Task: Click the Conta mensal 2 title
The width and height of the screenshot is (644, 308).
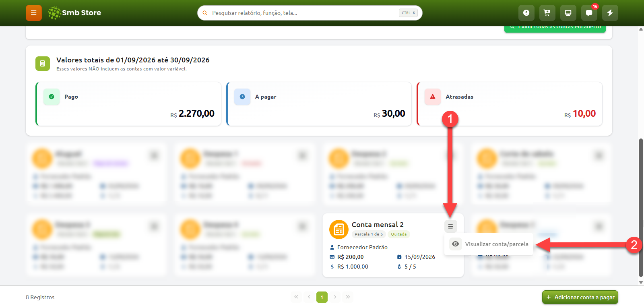Action: [x=378, y=225]
